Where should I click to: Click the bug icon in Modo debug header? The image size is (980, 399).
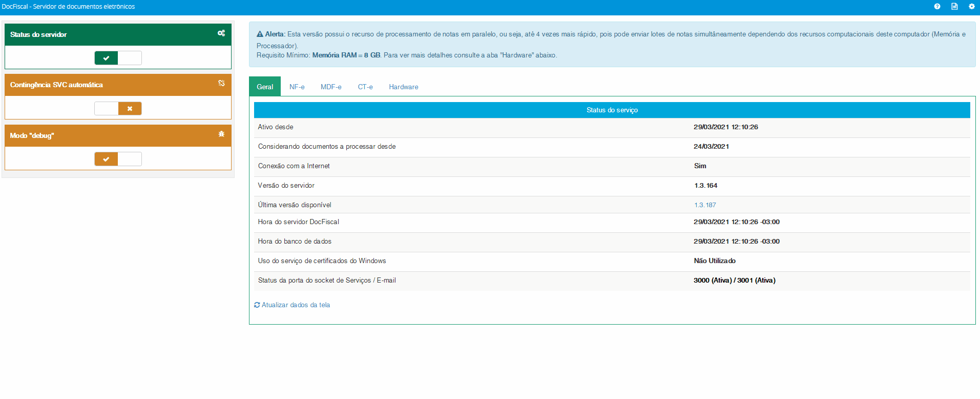[221, 134]
